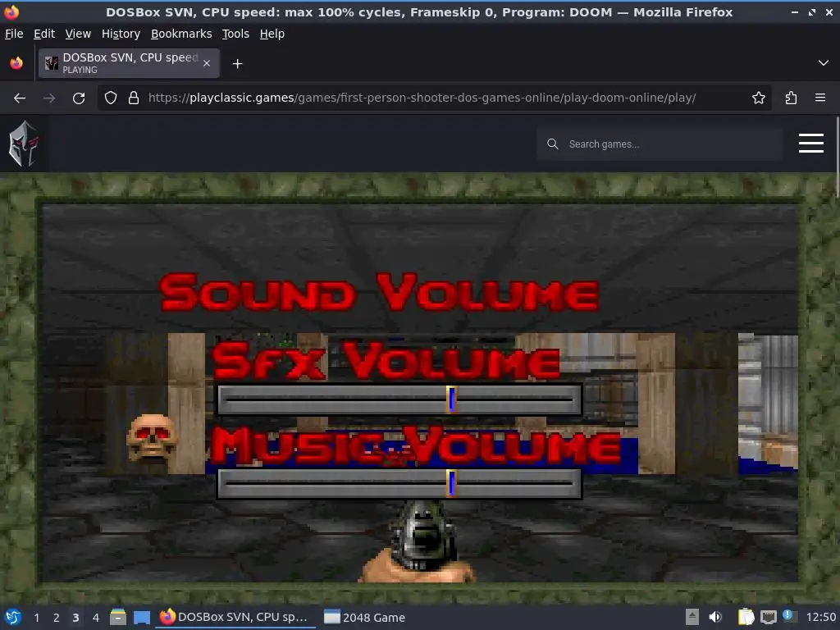Switch to workspace 2
This screenshot has width=840, height=630.
click(57, 618)
